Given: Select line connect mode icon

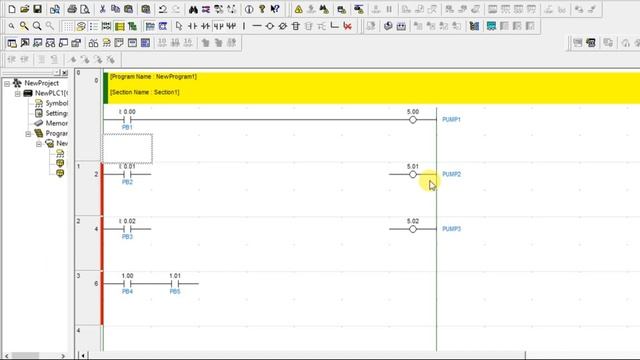Looking at the screenshot, I should (335, 26).
